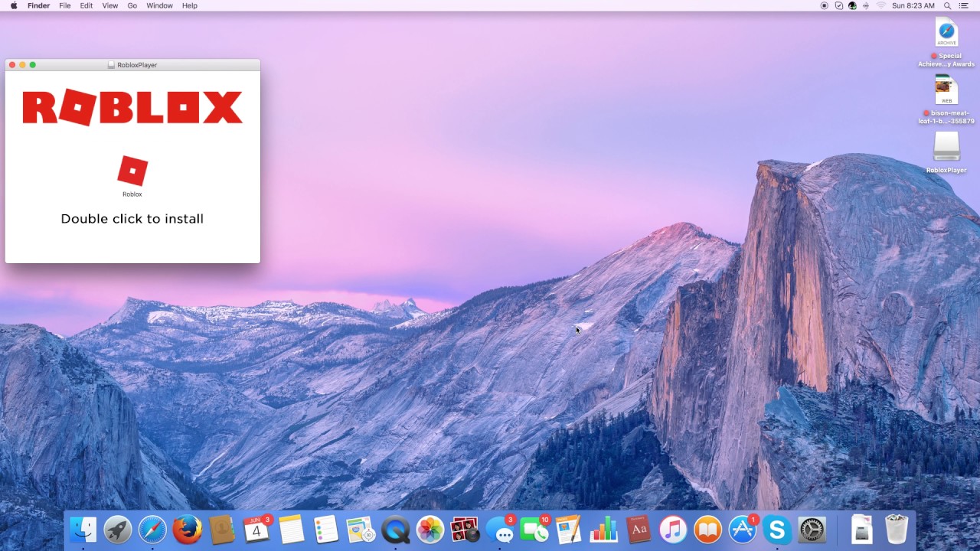Viewport: 980px width, 551px height.
Task: Open the File menu
Action: tap(65, 5)
